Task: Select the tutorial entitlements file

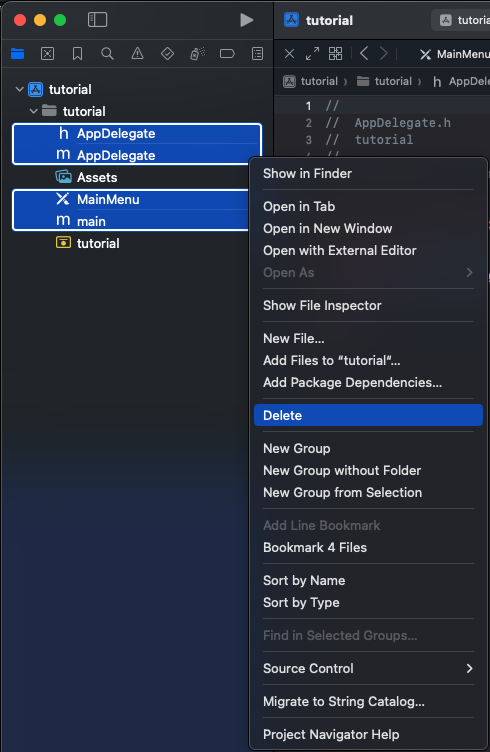Action: click(x=98, y=243)
